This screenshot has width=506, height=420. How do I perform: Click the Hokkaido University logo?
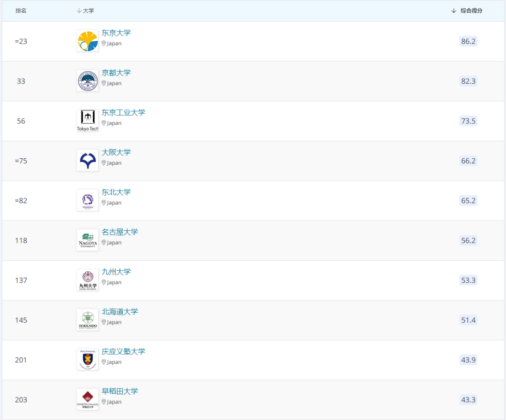(x=88, y=320)
